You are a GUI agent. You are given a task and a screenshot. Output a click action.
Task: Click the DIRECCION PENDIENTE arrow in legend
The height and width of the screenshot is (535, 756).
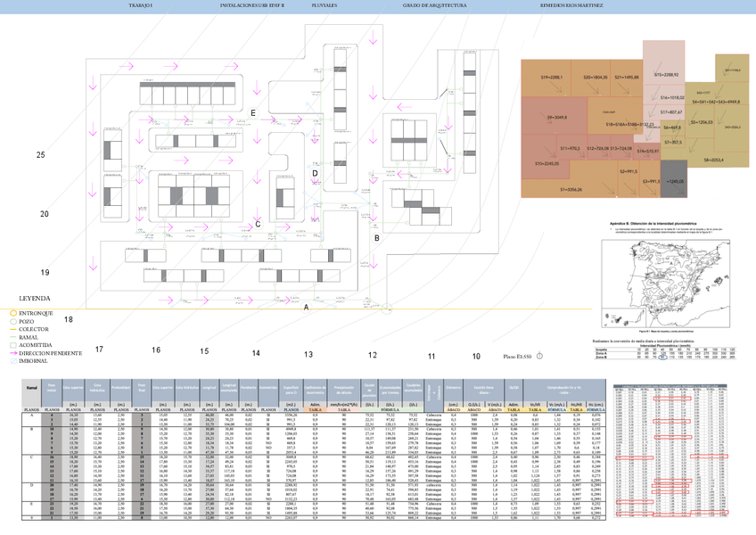(x=12, y=354)
